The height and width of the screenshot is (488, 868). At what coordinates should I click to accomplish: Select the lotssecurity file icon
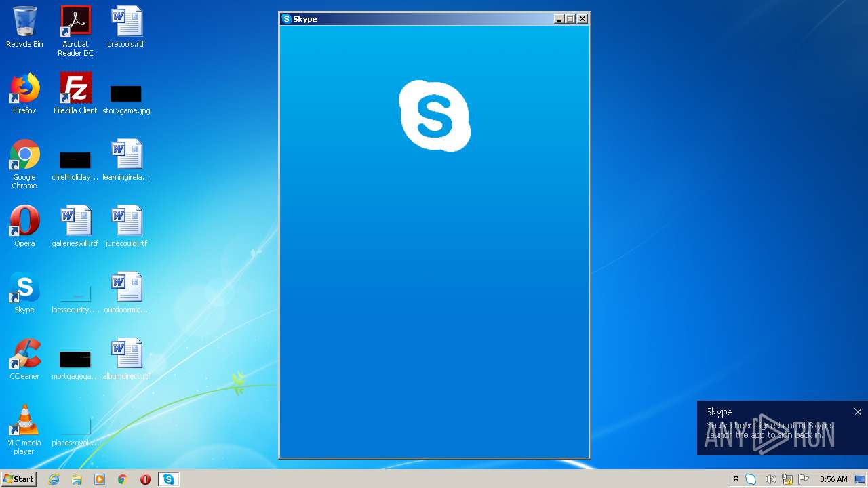pyautogui.click(x=75, y=298)
